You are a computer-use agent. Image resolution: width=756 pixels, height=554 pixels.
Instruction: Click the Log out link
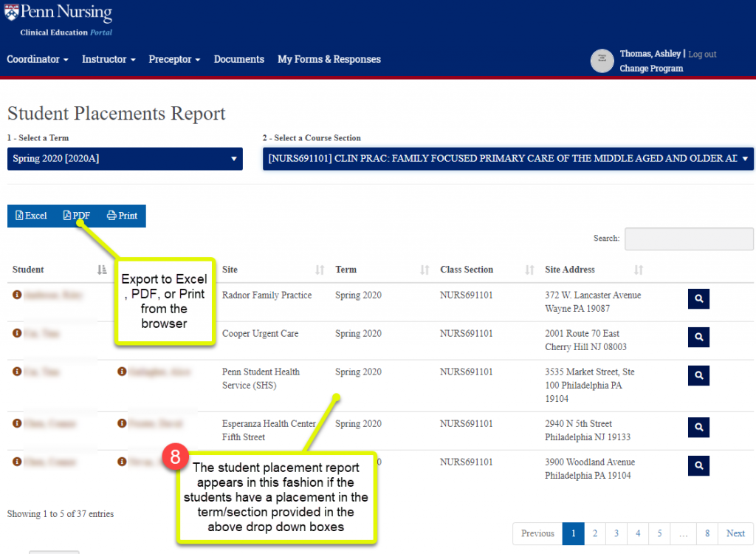pyautogui.click(x=702, y=55)
